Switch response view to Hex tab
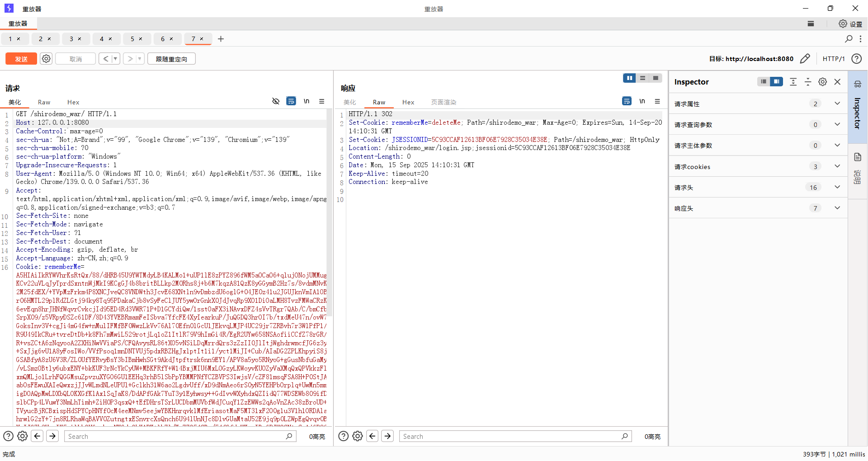 [408, 102]
